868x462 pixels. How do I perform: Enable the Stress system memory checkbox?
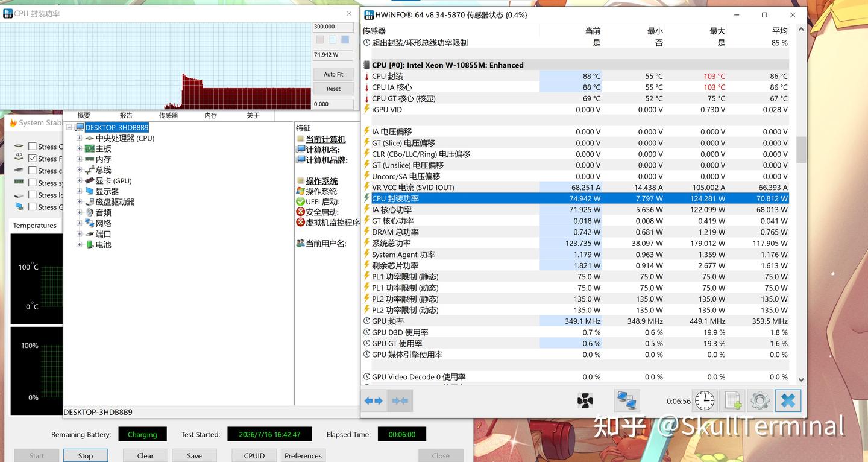[x=33, y=182]
